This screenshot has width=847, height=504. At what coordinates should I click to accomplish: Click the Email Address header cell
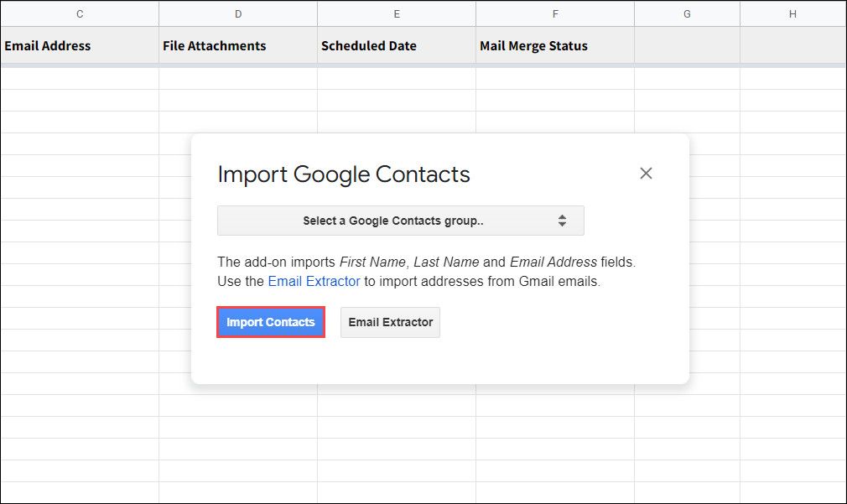coord(80,46)
